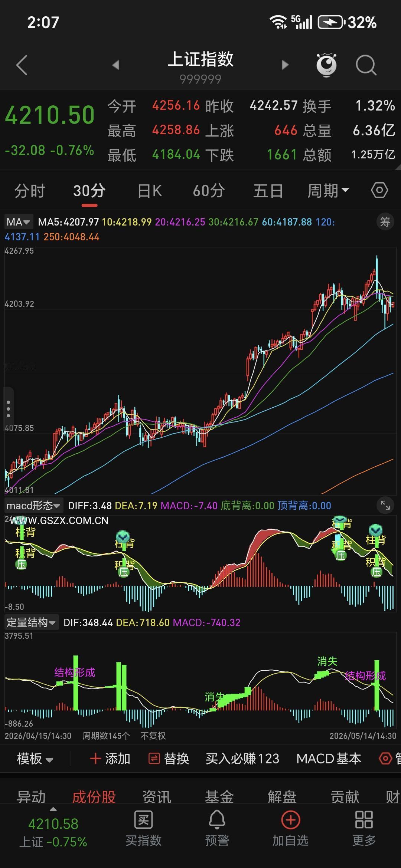
Task: Tap the 下跌 count 1661
Action: (282, 154)
